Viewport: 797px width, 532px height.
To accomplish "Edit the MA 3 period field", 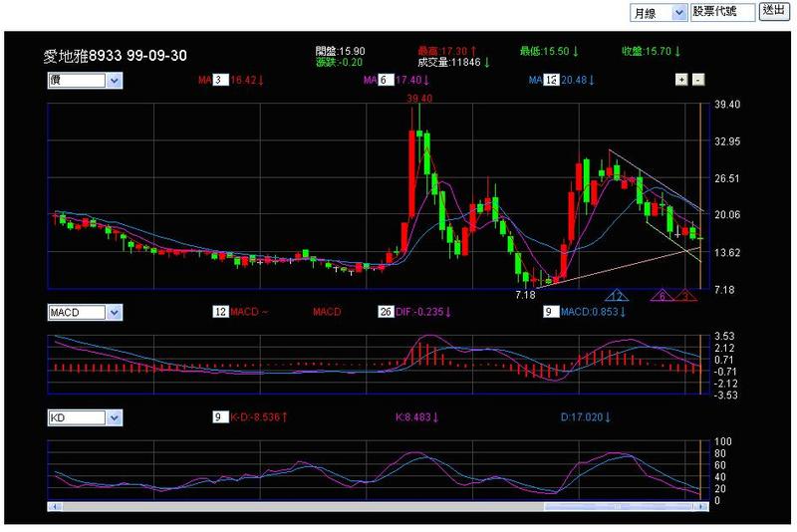I will 220,80.
